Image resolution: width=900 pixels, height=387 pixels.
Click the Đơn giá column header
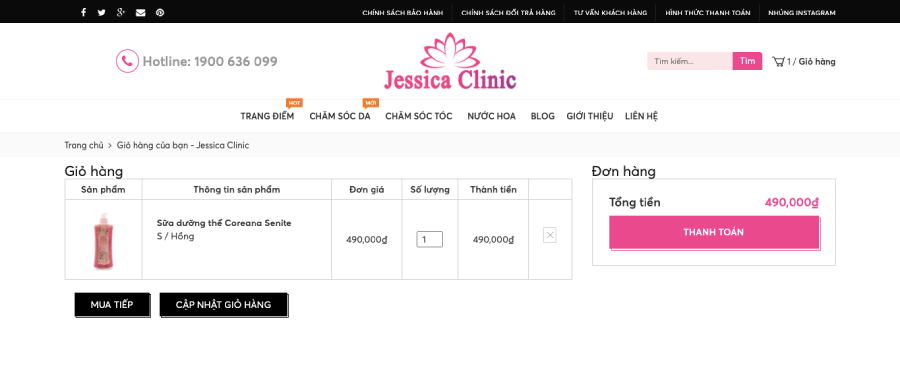(367, 189)
